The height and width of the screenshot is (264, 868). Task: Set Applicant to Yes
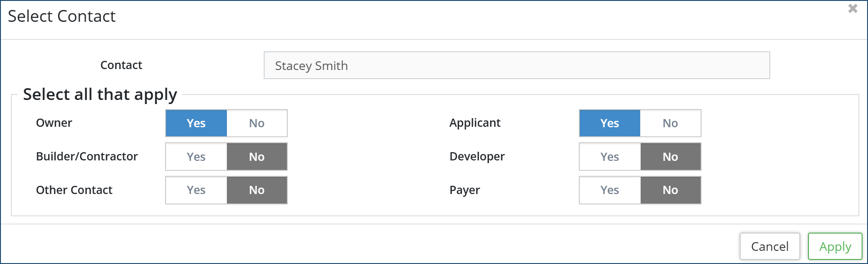pyautogui.click(x=610, y=123)
